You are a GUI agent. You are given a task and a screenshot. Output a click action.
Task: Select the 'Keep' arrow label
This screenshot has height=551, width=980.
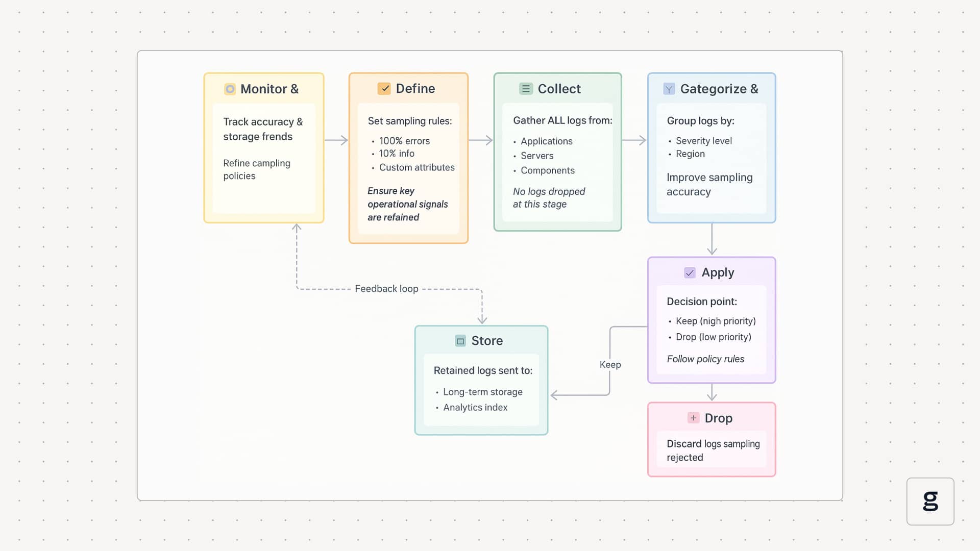(610, 365)
